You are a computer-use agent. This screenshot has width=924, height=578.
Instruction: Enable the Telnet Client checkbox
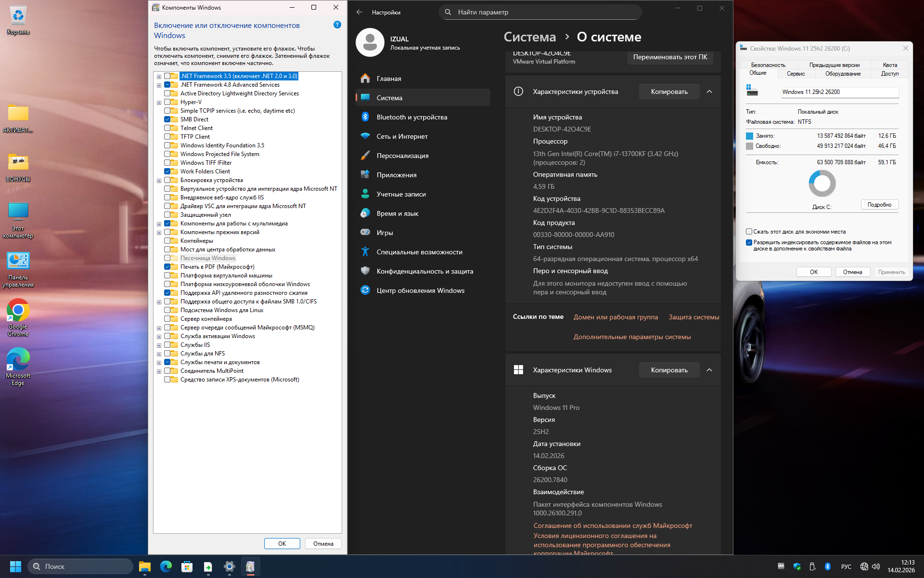tap(167, 128)
